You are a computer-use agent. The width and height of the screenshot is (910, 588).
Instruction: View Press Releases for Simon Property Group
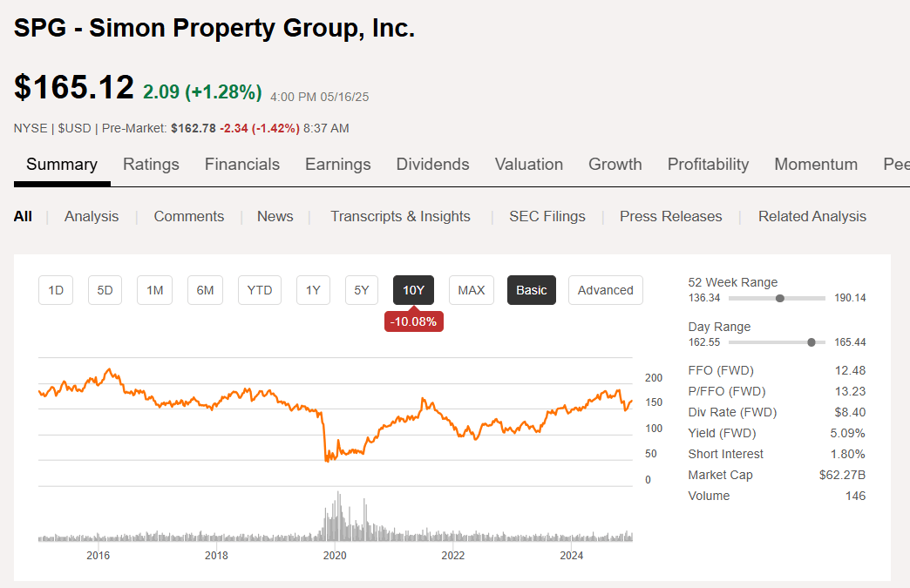(670, 216)
